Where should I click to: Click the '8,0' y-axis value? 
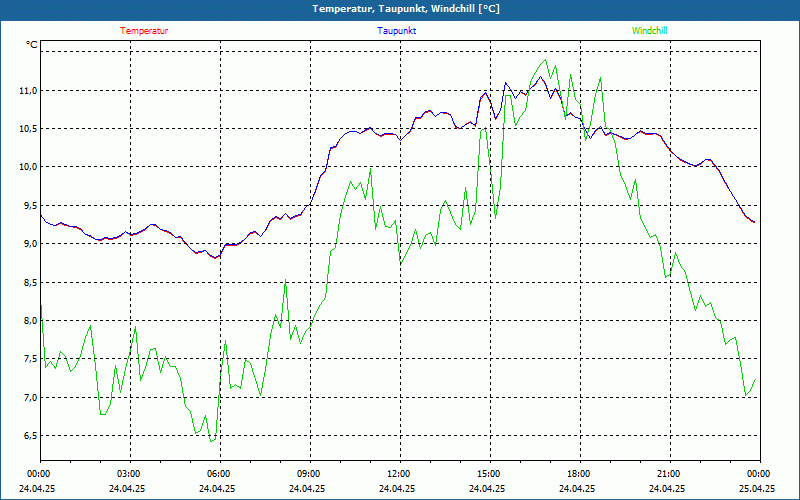click(31, 320)
